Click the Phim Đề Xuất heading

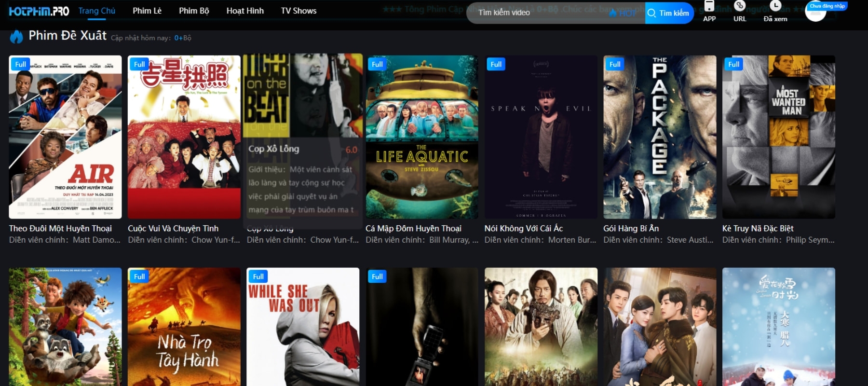click(68, 36)
